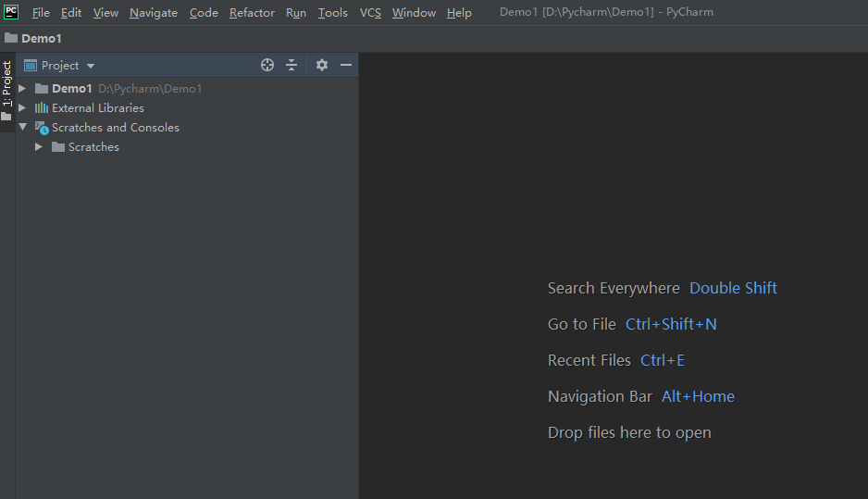Screen dimensions: 868x499
Task: Open the Code menu
Action: tap(204, 12)
